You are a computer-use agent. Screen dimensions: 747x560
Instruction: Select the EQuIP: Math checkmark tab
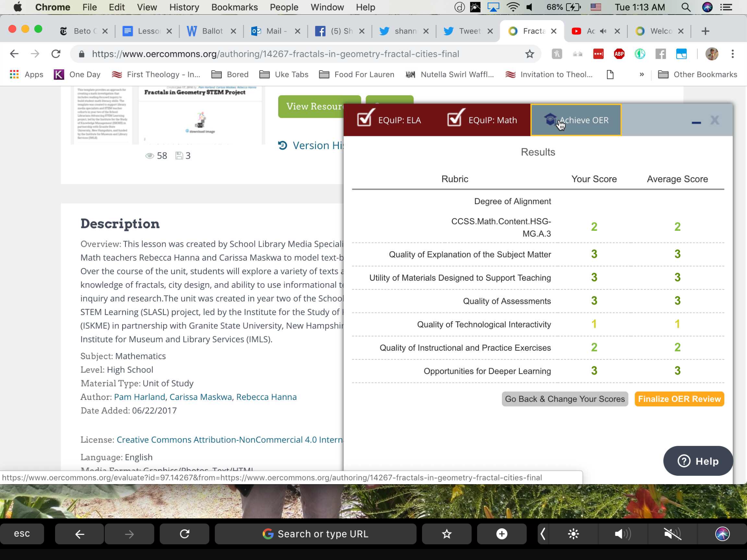point(482,120)
